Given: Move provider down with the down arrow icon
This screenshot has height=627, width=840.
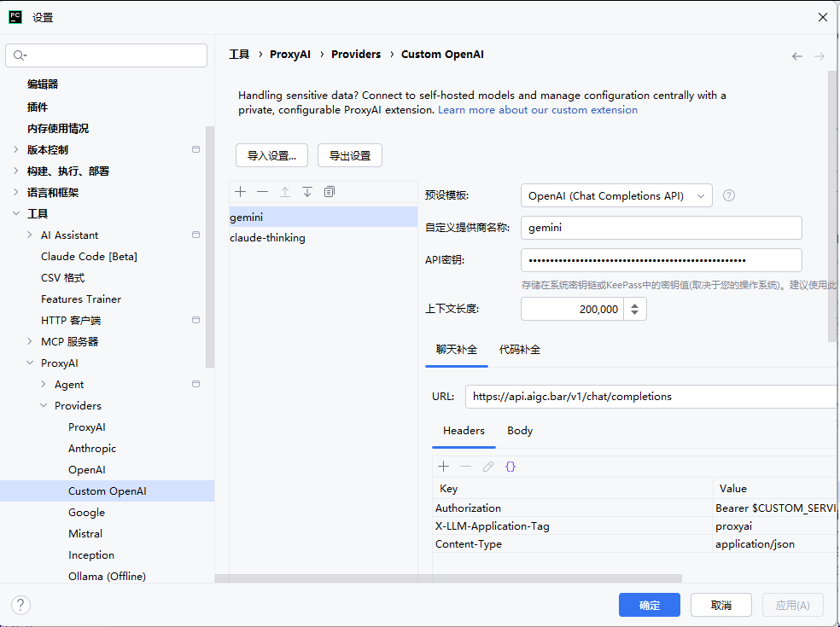Looking at the screenshot, I should tap(307, 192).
